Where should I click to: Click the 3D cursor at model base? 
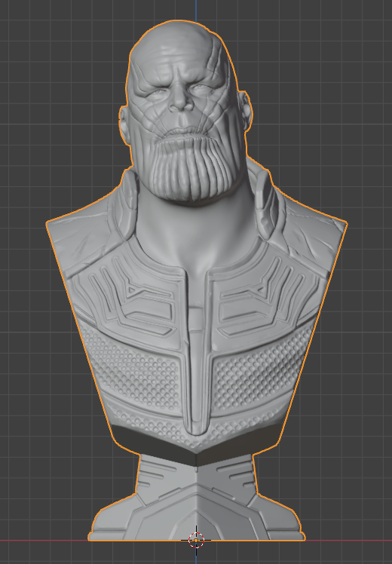tap(196, 540)
